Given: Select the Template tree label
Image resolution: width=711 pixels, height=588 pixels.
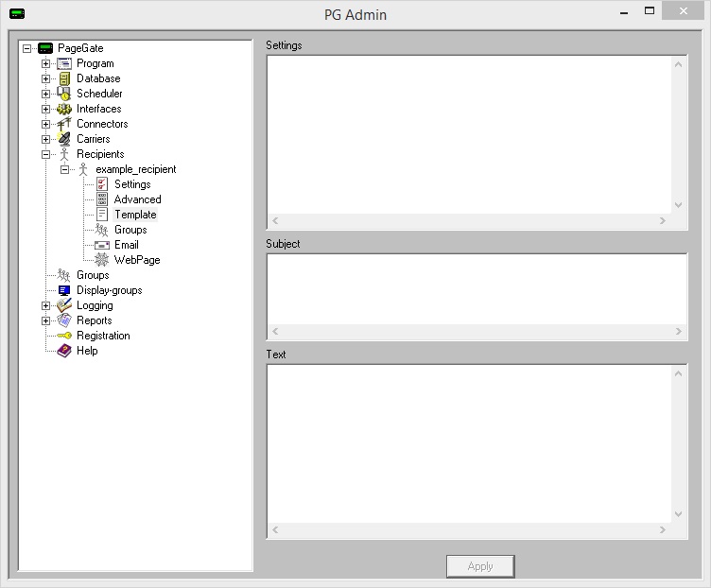Looking at the screenshot, I should 135,215.
